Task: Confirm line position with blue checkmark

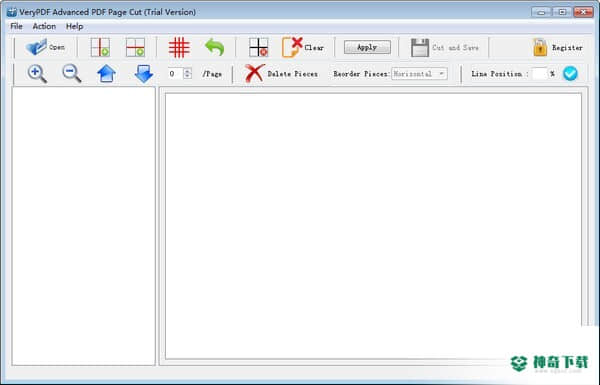Action: tap(570, 73)
